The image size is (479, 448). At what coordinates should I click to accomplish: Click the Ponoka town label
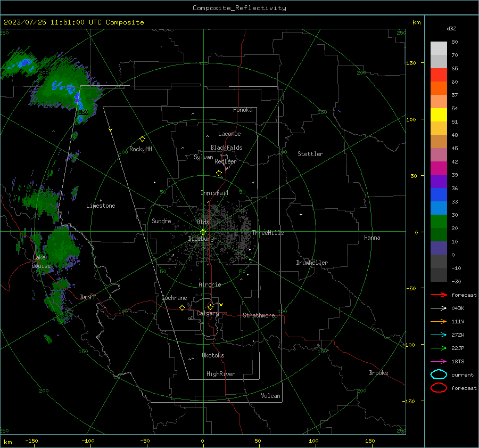(243, 110)
